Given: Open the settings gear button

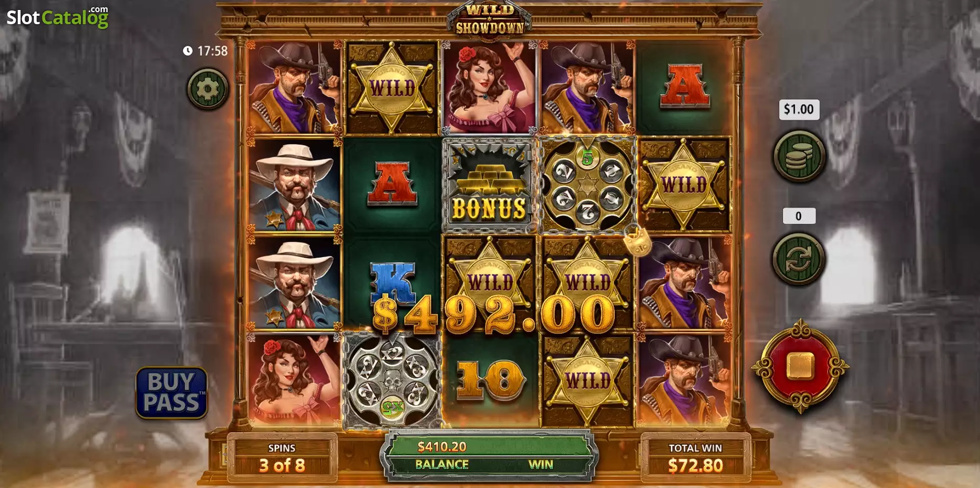Looking at the screenshot, I should point(208,89).
